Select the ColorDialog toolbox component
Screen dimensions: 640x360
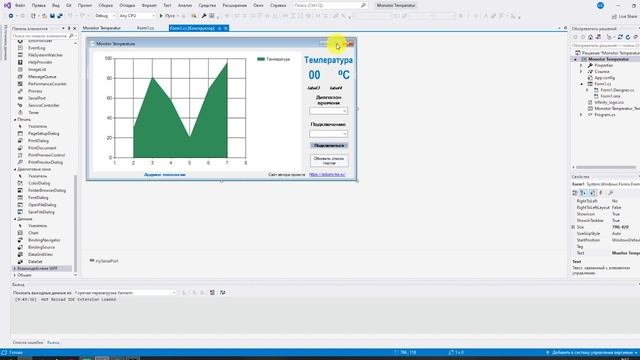(39, 183)
